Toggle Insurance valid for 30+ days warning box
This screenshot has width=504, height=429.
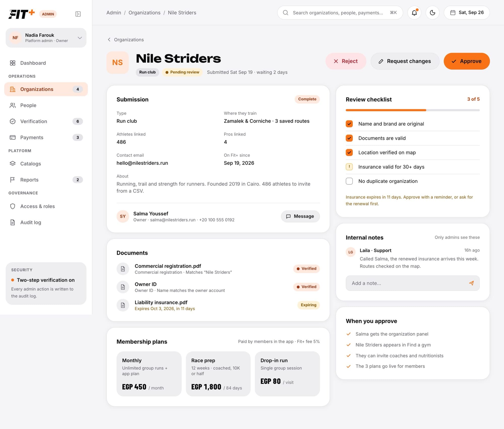(349, 167)
